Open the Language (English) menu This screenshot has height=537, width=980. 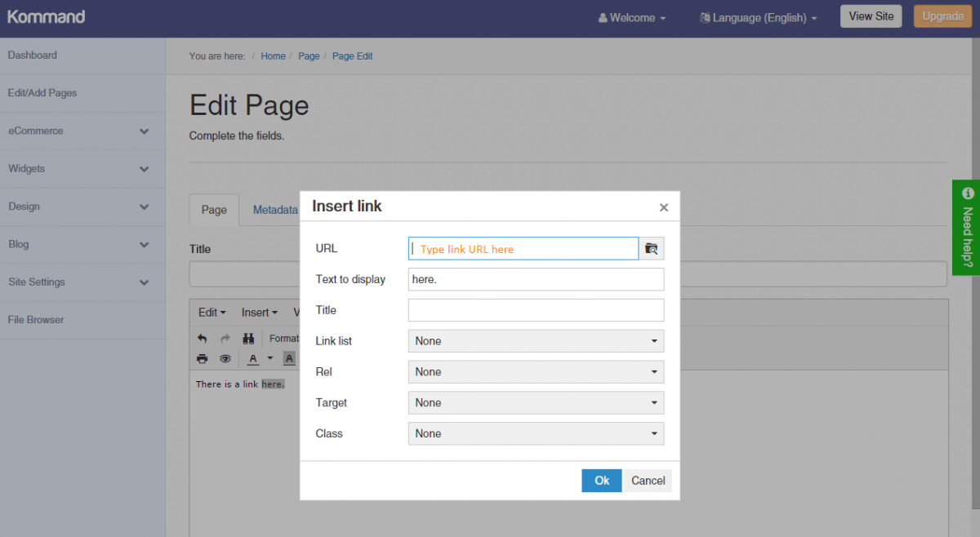[x=758, y=18]
